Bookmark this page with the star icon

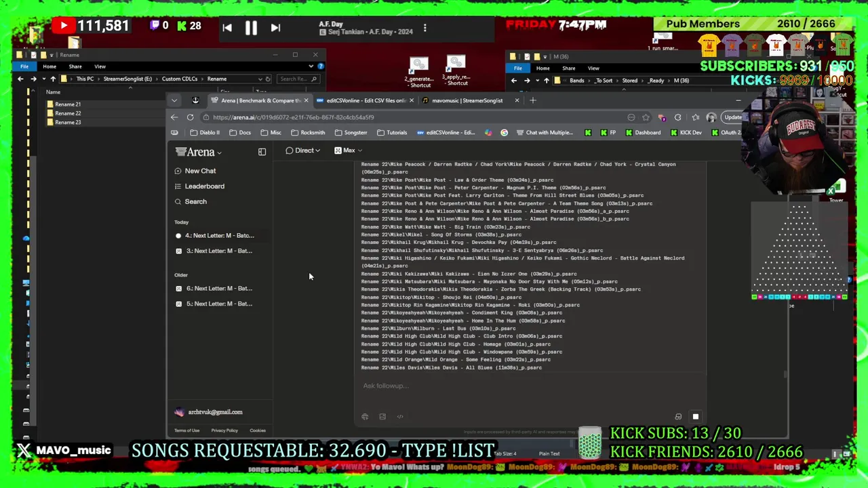point(646,117)
